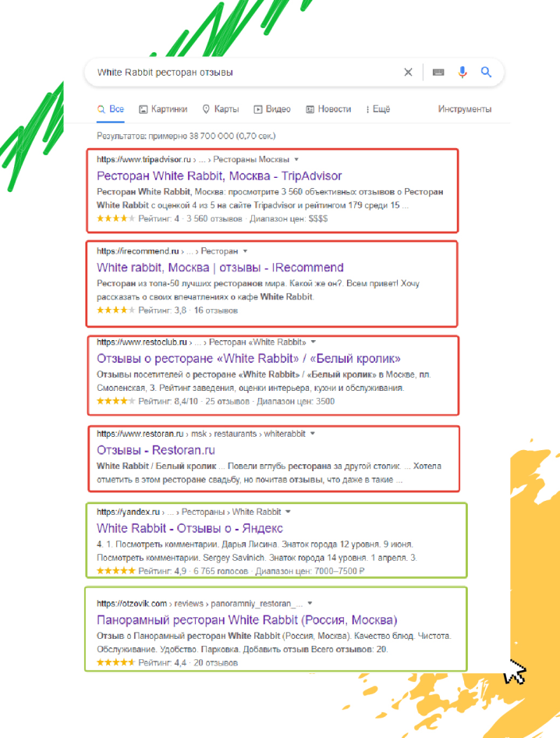The height and width of the screenshot is (738, 560).
Task: Open the Ещё menu
Action: (377, 109)
